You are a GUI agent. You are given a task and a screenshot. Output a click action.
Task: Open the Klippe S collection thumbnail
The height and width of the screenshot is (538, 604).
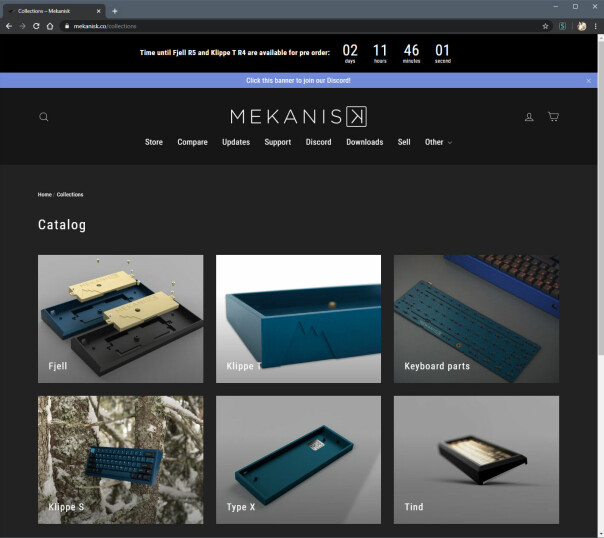[121, 460]
